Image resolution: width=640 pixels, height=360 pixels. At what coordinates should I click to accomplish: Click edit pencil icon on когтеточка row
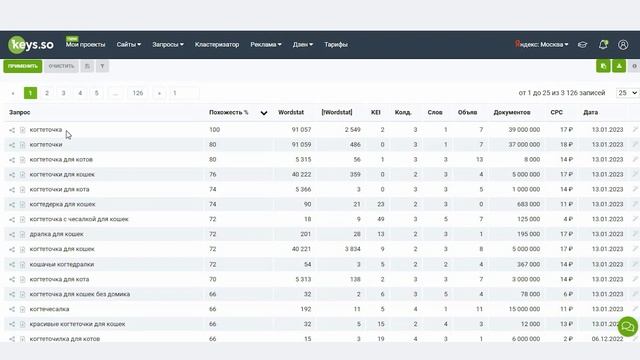635,129
